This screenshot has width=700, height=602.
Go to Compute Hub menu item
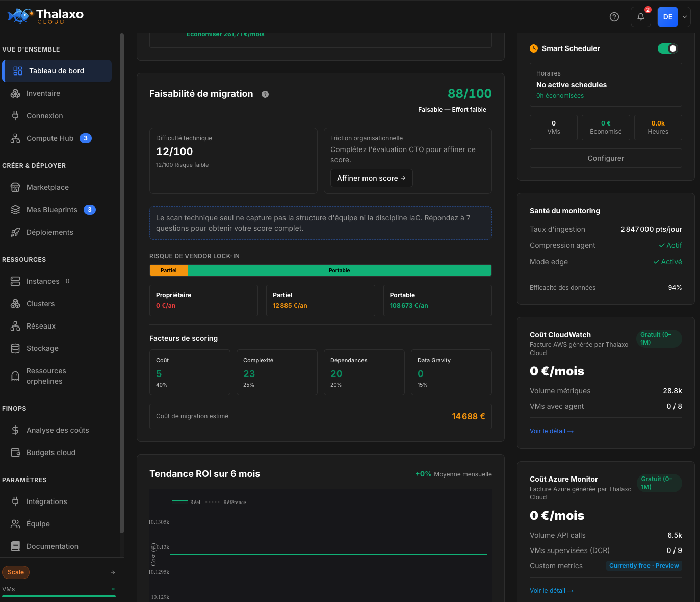click(x=57, y=138)
